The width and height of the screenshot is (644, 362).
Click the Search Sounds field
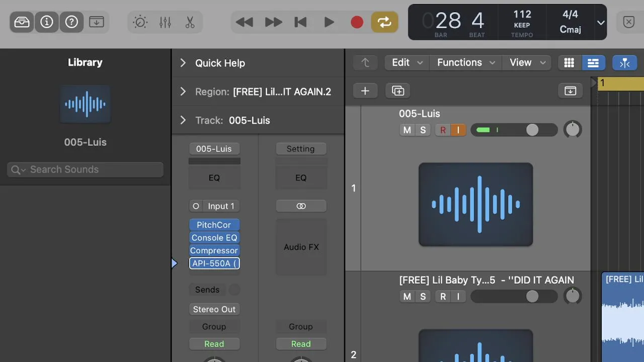pyautogui.click(x=85, y=169)
